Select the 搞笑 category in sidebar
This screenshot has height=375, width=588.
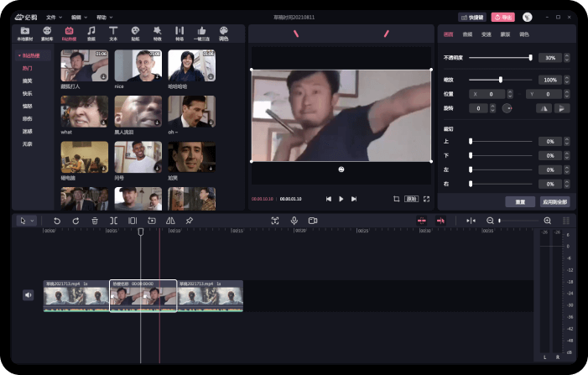(28, 81)
